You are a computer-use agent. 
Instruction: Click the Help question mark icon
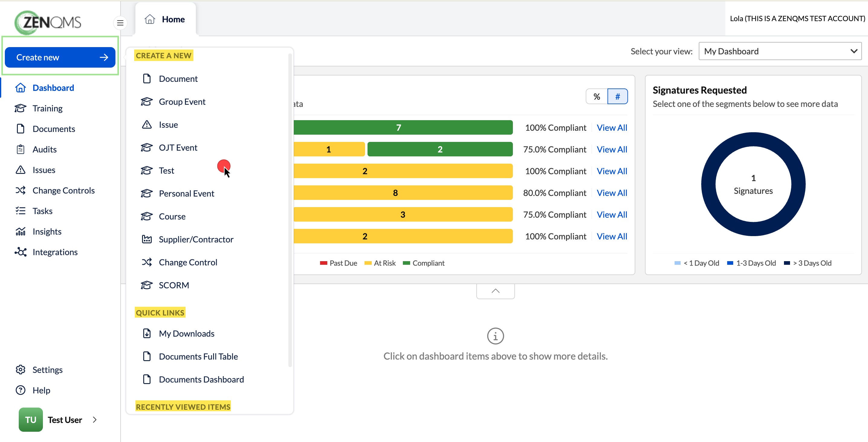tap(20, 390)
